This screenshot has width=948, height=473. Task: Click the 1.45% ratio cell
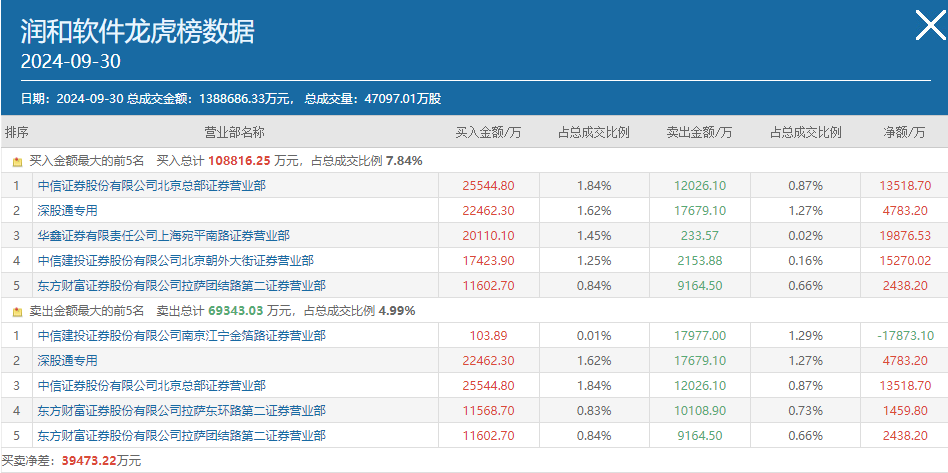[594, 235]
